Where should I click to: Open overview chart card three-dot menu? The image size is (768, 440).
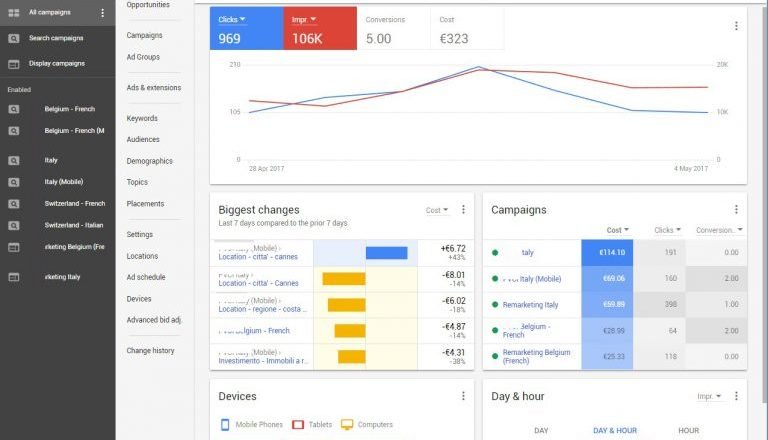click(x=736, y=26)
